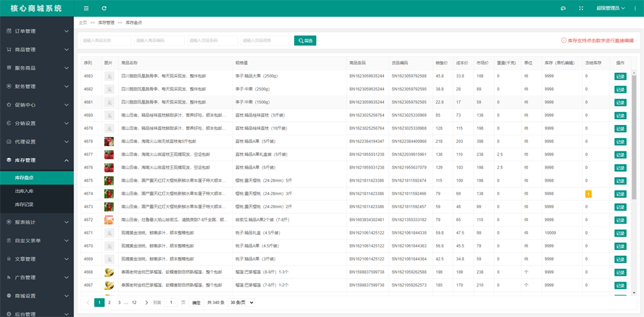
Task: Click the 后台管理 gear icon
Action: 8,314
